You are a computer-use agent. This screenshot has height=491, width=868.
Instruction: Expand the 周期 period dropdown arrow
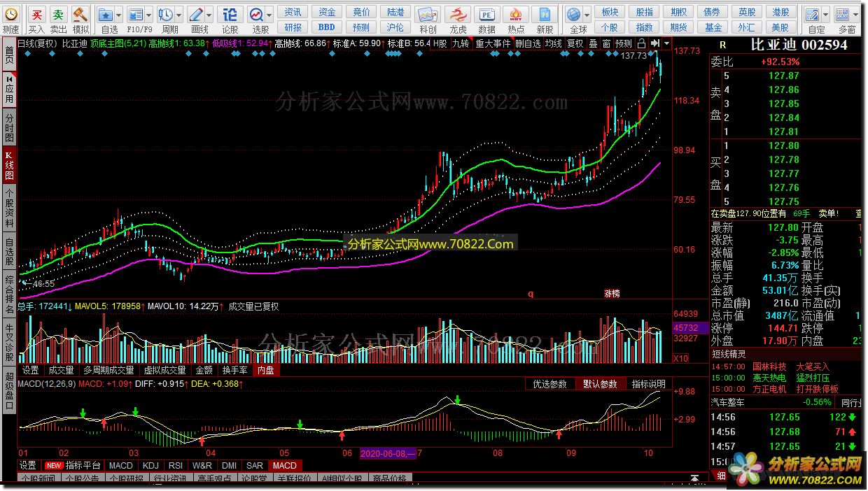178,14
